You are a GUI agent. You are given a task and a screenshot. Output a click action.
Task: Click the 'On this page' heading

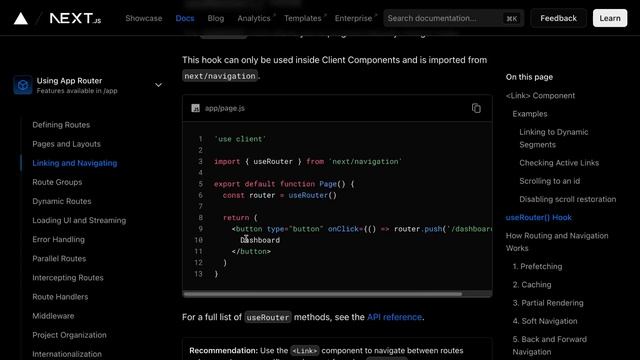[529, 77]
